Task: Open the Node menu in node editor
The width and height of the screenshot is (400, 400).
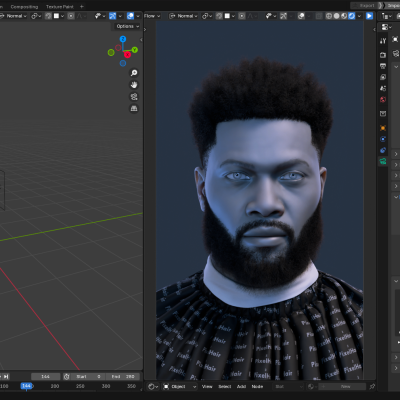Action: pos(257,387)
